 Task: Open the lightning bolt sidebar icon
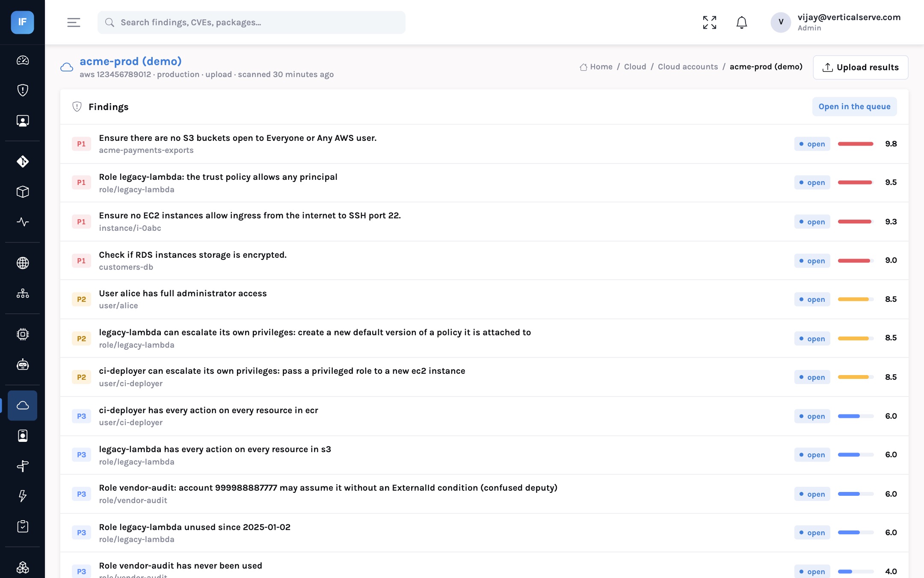point(23,496)
